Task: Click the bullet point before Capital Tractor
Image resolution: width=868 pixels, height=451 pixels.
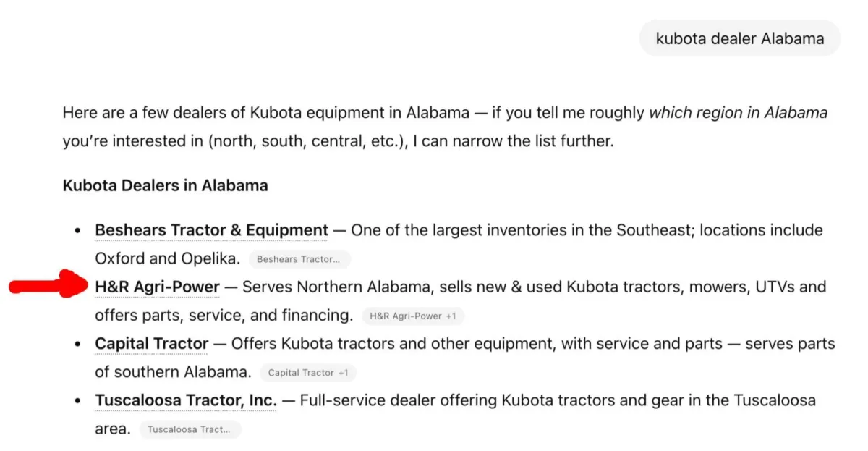Action: coord(77,344)
